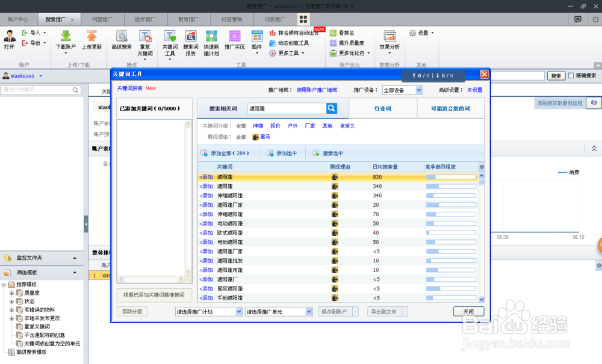Click the 下载账户 download icon
The height and width of the screenshot is (364, 602).
[x=66, y=40]
